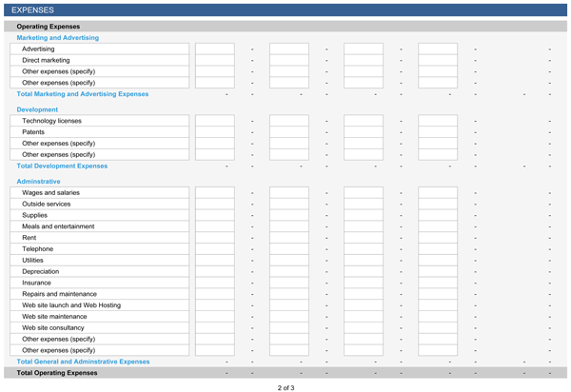This screenshot has height=392, width=571.
Task: Select the Meals and entertainment label
Action: [x=58, y=226]
